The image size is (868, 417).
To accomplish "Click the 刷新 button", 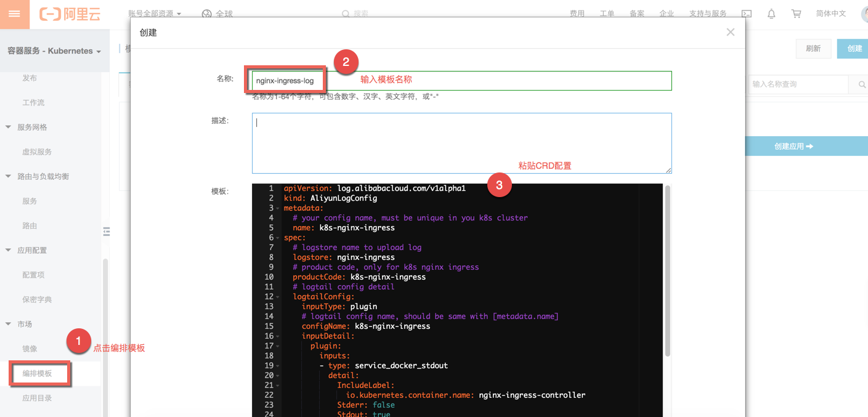I will [813, 48].
